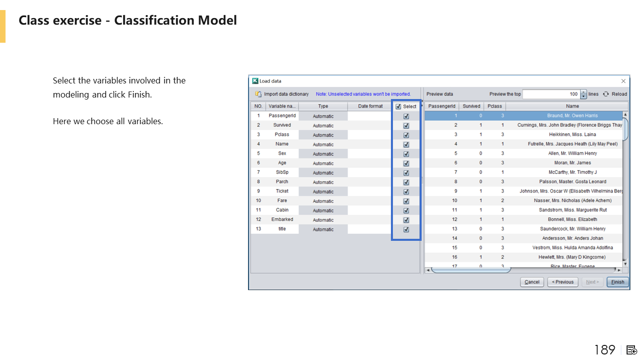Decrease preview line count with down arrow
The image size is (644, 362).
(x=584, y=97)
